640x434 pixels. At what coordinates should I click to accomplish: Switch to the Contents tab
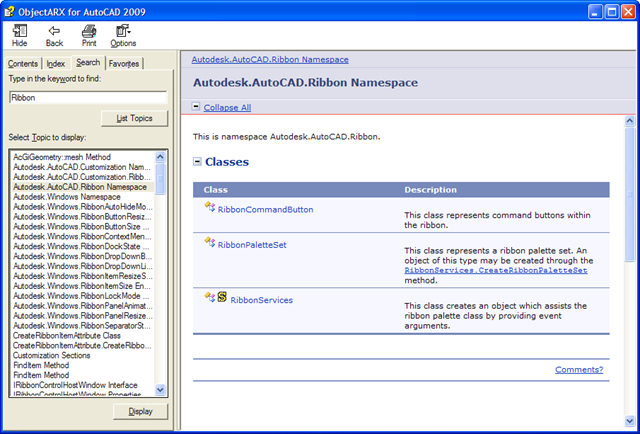[23, 64]
